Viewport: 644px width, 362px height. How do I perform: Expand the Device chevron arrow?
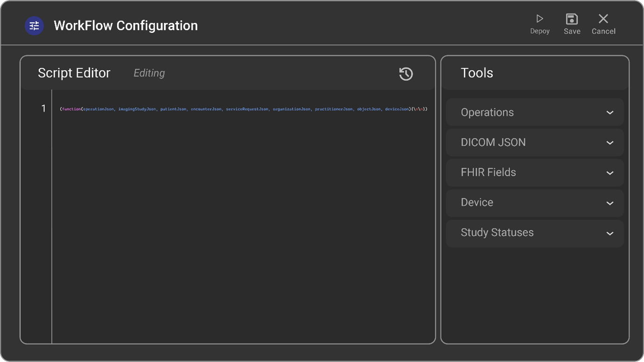click(x=609, y=203)
